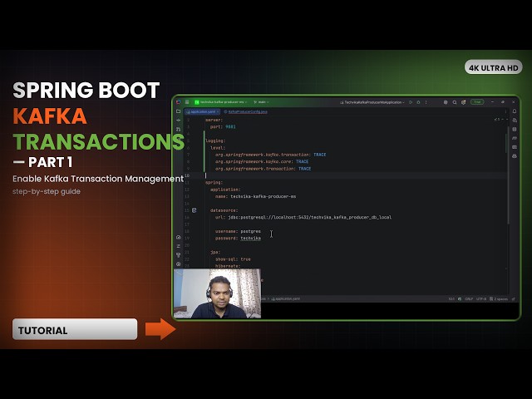Open the Database tool window icon
The height and width of the screenshot is (399, 532).
(515, 130)
